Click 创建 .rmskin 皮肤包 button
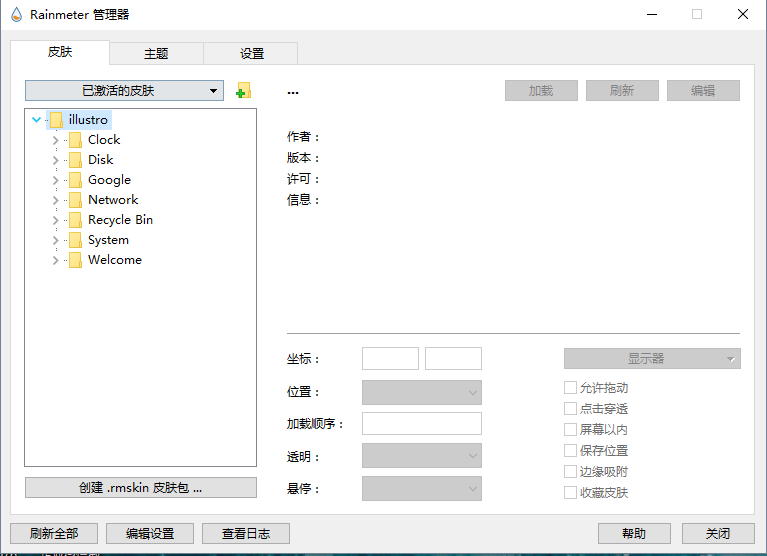The image size is (767, 556). point(141,488)
